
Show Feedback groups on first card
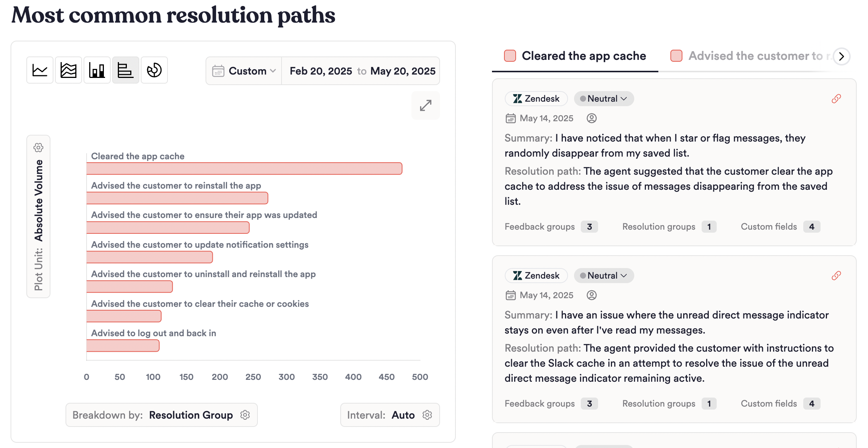551,227
